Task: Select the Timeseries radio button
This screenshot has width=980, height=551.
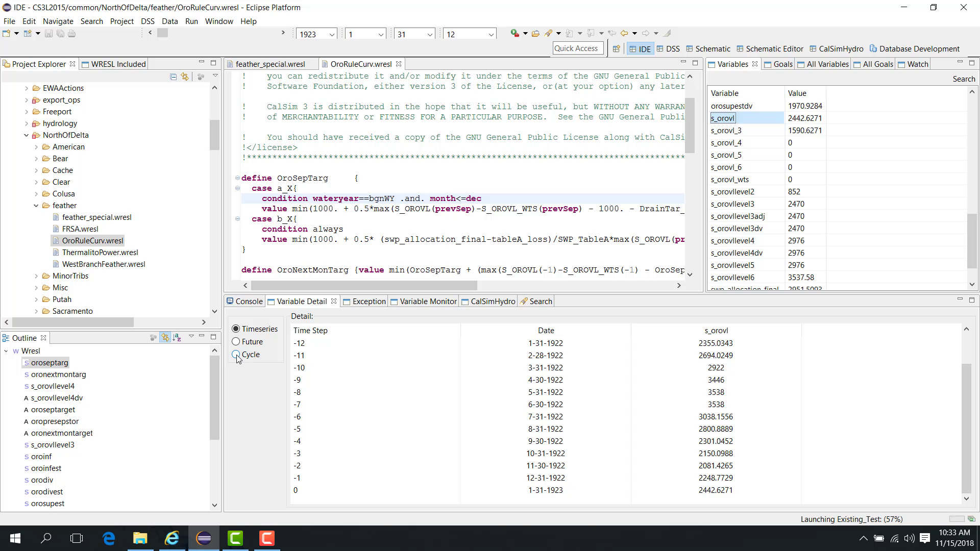Action: click(x=236, y=329)
